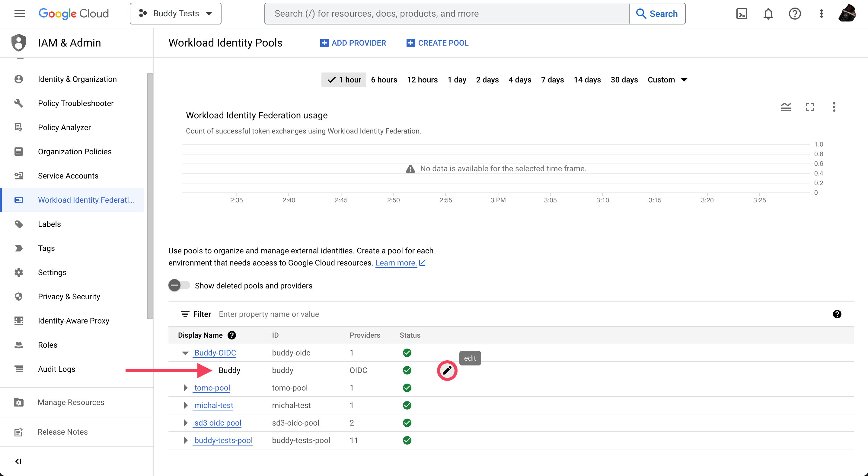Select the 1 hour time range
The image size is (868, 476).
click(344, 79)
